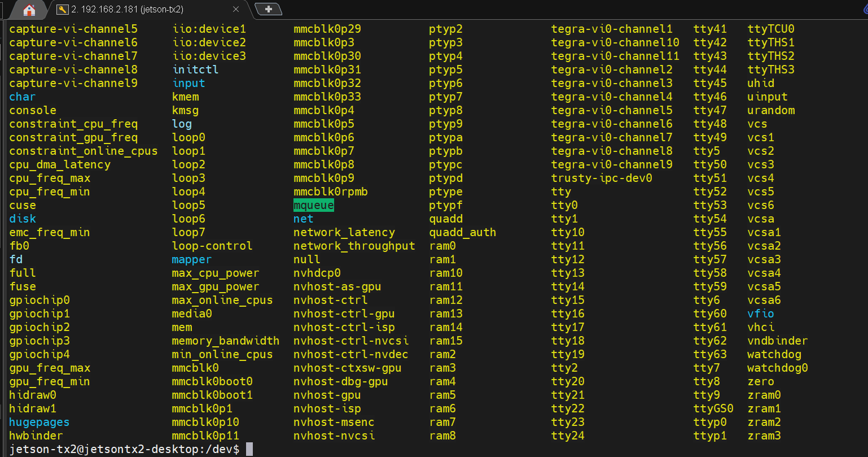Click the terminal cursor after the prompt
The image size is (868, 457).
point(249,449)
